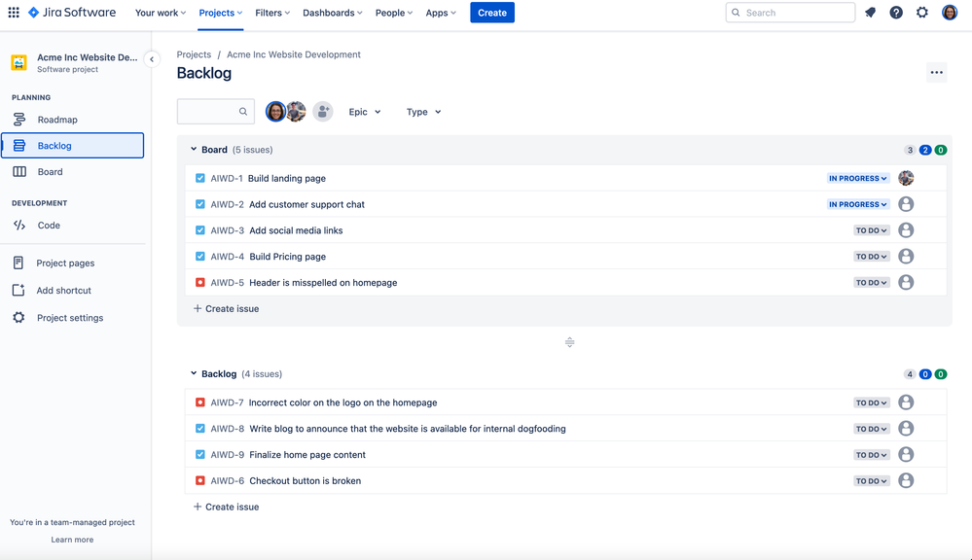Open issue Checkout button is broken
972x560 pixels.
coord(305,480)
